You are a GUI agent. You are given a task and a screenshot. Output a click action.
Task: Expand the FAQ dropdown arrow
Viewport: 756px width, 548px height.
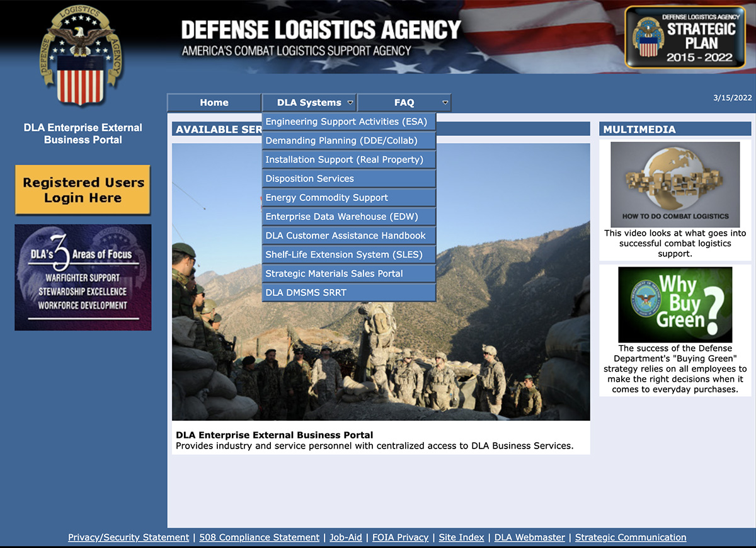pos(445,103)
